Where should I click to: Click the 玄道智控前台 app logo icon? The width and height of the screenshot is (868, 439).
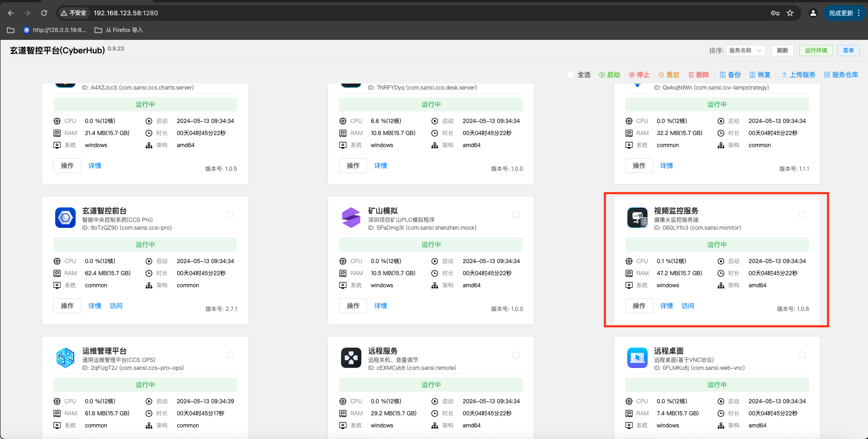(x=65, y=218)
